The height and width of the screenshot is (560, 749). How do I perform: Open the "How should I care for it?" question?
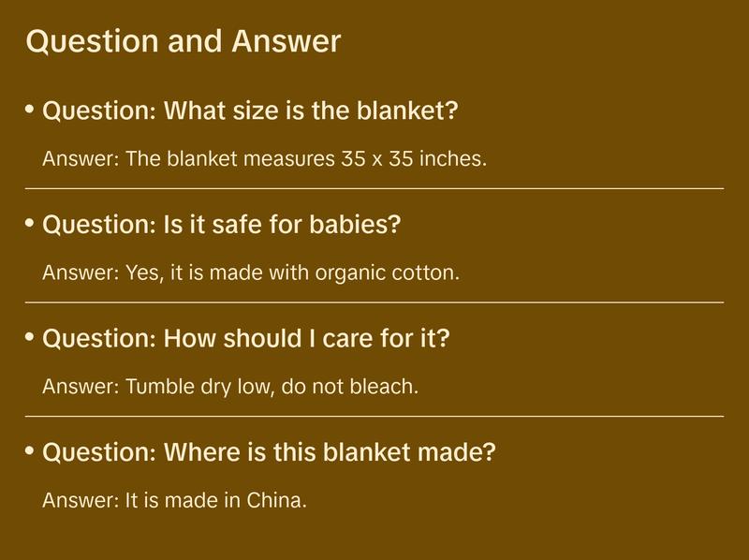[x=246, y=338]
